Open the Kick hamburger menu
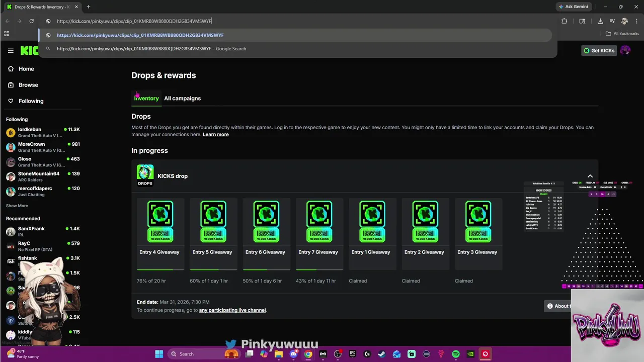The height and width of the screenshot is (362, 644). click(11, 50)
